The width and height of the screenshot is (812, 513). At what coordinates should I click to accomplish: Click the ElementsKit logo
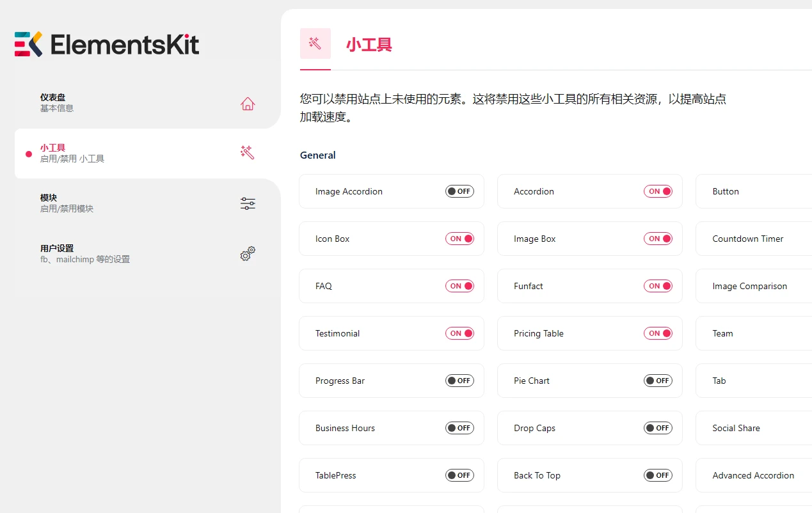106,44
